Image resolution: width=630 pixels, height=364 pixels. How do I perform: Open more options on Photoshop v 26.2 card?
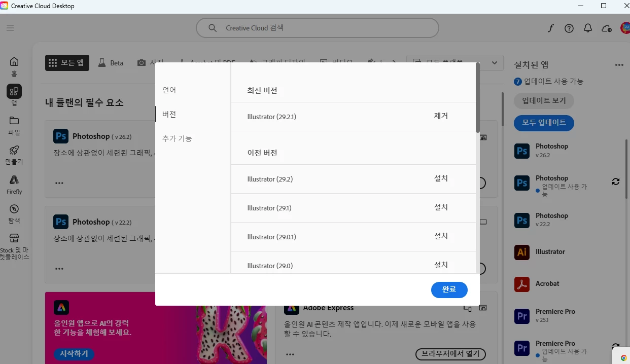pyautogui.click(x=59, y=183)
